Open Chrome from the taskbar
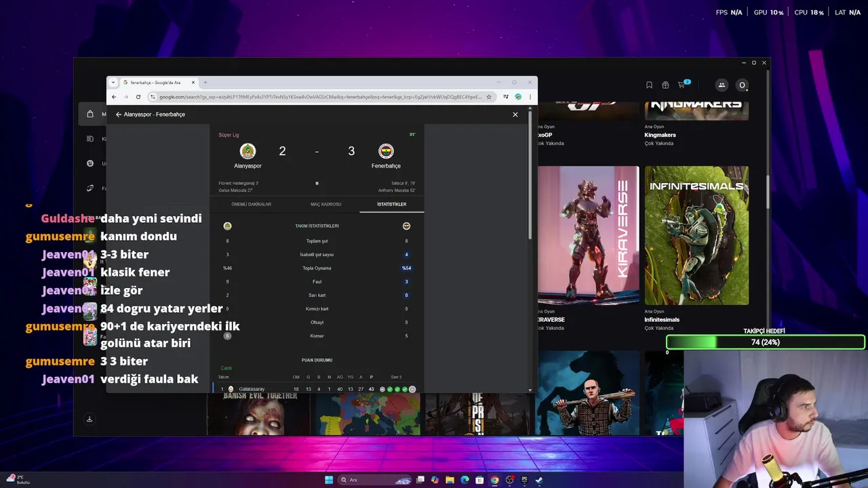The width and height of the screenshot is (868, 488). [494, 480]
